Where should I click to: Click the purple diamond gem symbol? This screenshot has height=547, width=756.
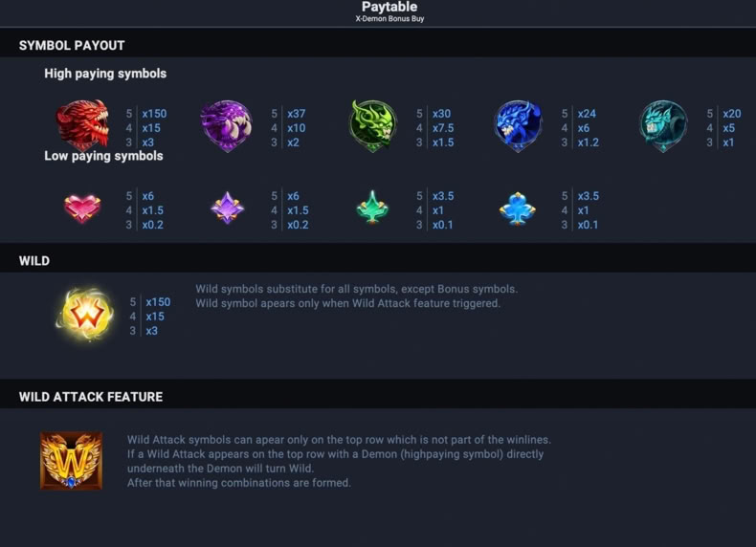(228, 208)
